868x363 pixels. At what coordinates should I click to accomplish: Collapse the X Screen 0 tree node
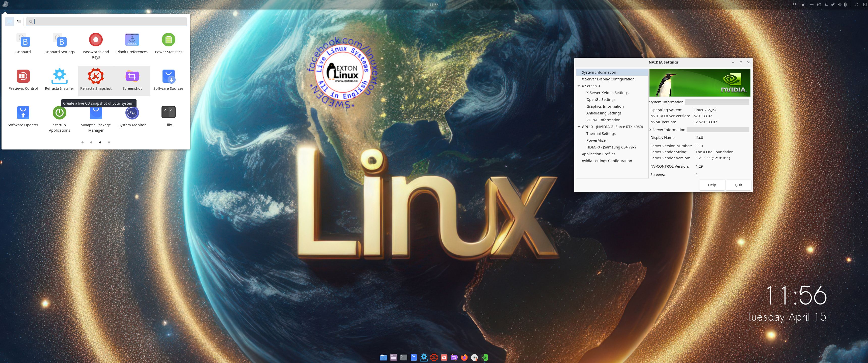(579, 86)
